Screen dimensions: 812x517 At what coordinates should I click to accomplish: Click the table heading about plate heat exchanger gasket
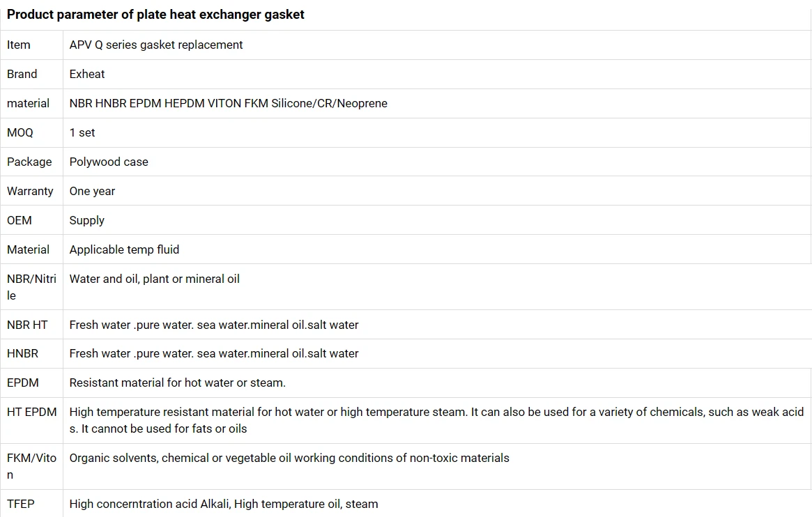click(x=155, y=15)
